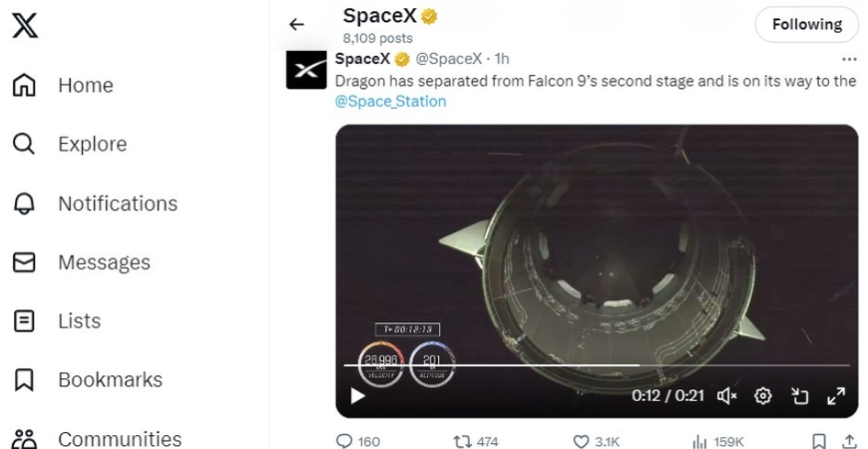868x449 pixels.
Task: Toggle the Following button for SpaceX
Action: click(x=806, y=25)
